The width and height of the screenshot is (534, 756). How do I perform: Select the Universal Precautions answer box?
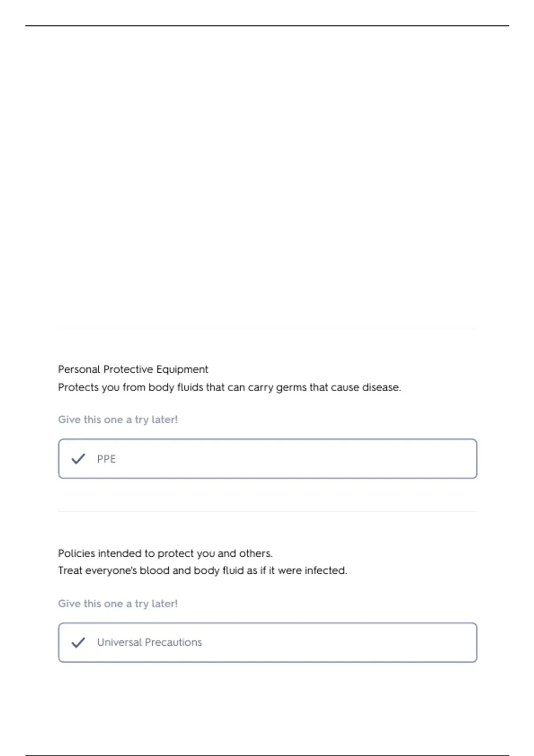(267, 643)
